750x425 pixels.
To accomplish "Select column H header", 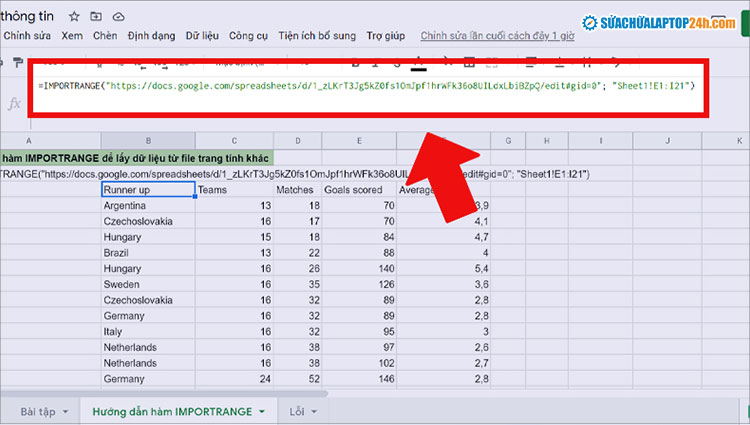I will (x=547, y=141).
